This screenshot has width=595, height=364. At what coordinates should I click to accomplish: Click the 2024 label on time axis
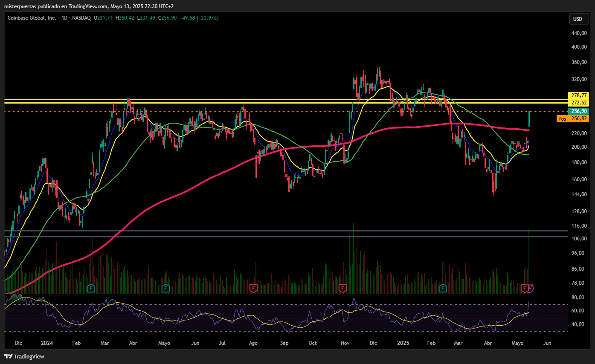(47, 343)
